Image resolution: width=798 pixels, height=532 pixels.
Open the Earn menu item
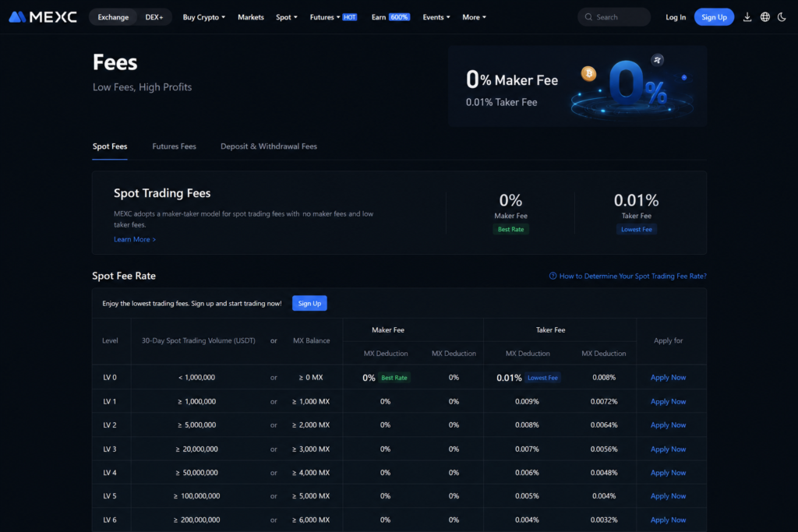click(379, 17)
